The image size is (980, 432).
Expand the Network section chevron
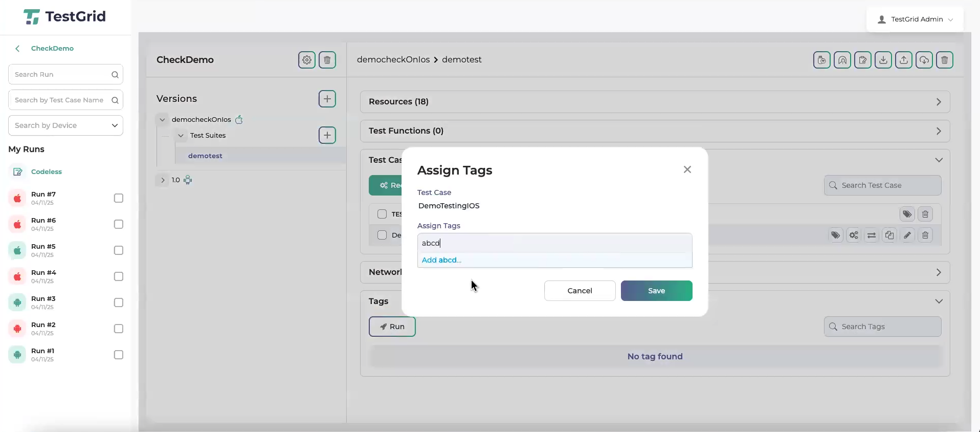coord(939,272)
